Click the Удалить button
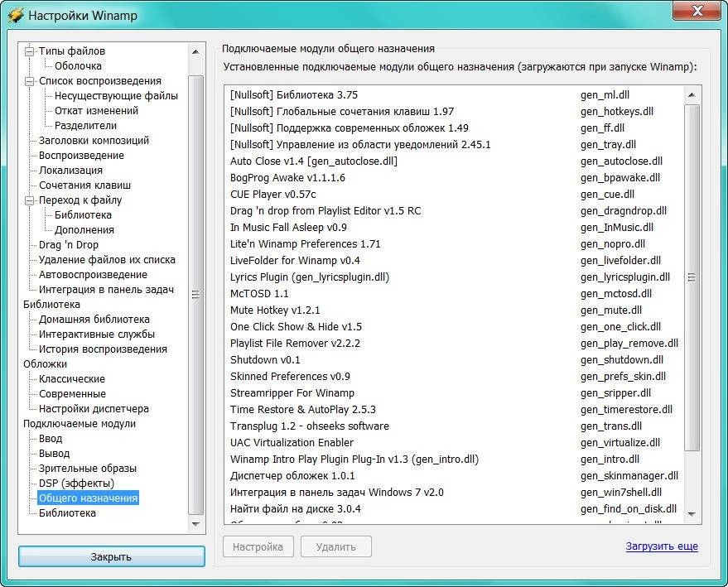This screenshot has width=728, height=587. pyautogui.click(x=336, y=546)
